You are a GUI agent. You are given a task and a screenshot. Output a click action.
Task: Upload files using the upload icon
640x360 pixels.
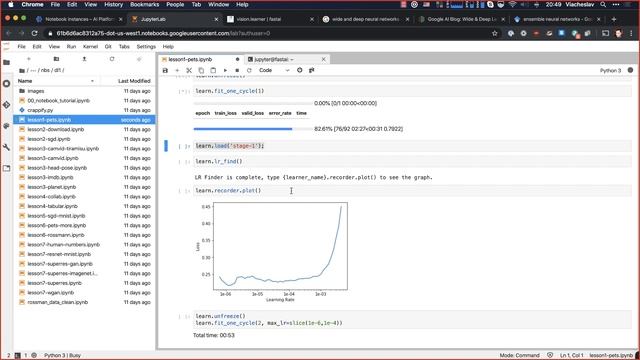pos(84,59)
